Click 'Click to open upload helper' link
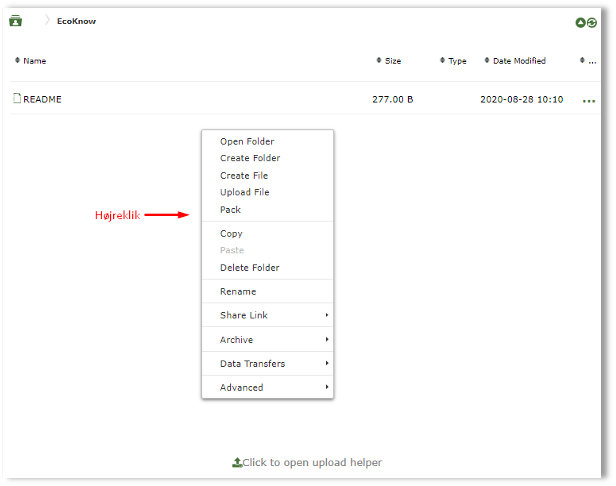 [x=312, y=462]
